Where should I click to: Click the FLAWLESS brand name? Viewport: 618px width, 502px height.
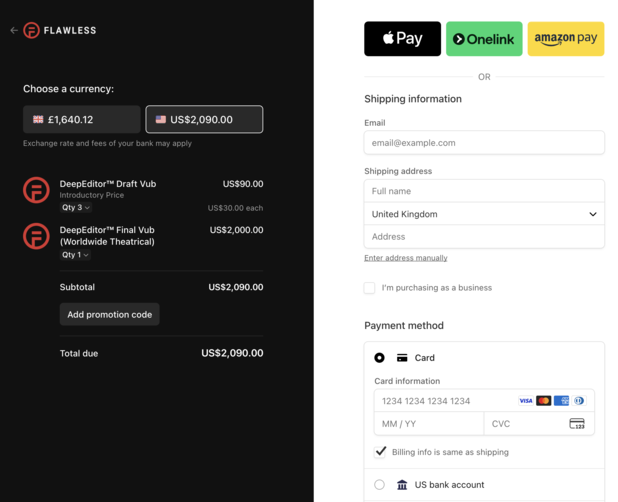click(70, 30)
